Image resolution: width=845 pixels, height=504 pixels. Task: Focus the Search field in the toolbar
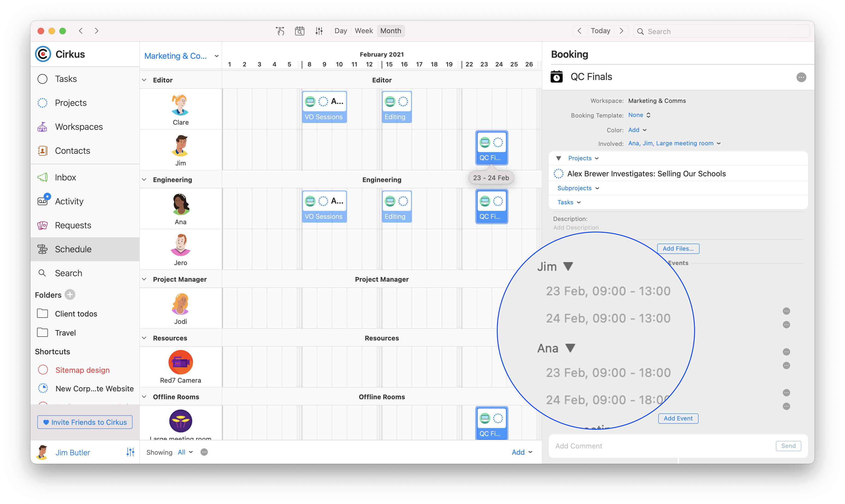tap(722, 31)
